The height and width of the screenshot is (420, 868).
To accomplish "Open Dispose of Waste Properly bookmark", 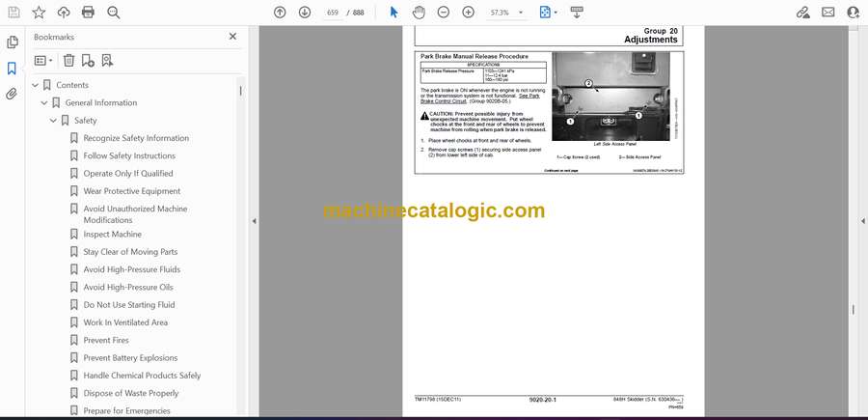I will pyautogui.click(x=131, y=393).
